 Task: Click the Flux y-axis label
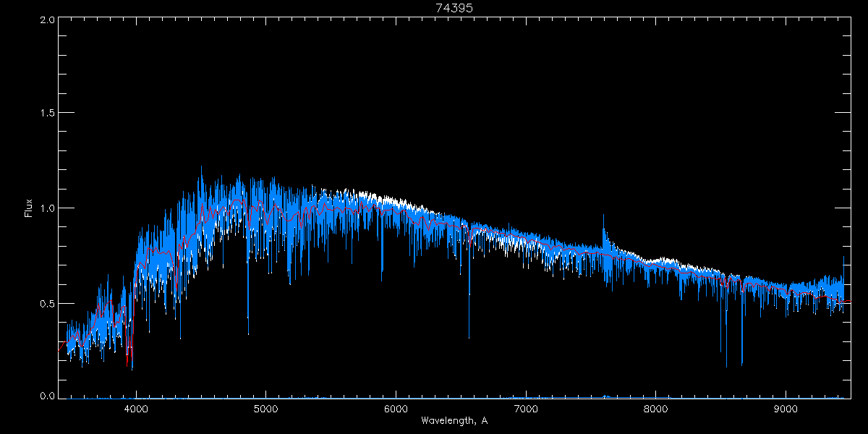(29, 208)
